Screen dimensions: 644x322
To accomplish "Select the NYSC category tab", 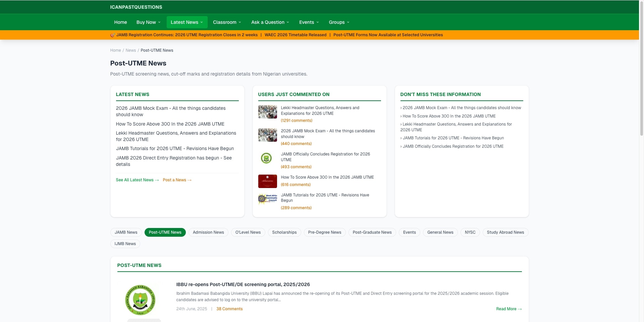I will tap(470, 232).
